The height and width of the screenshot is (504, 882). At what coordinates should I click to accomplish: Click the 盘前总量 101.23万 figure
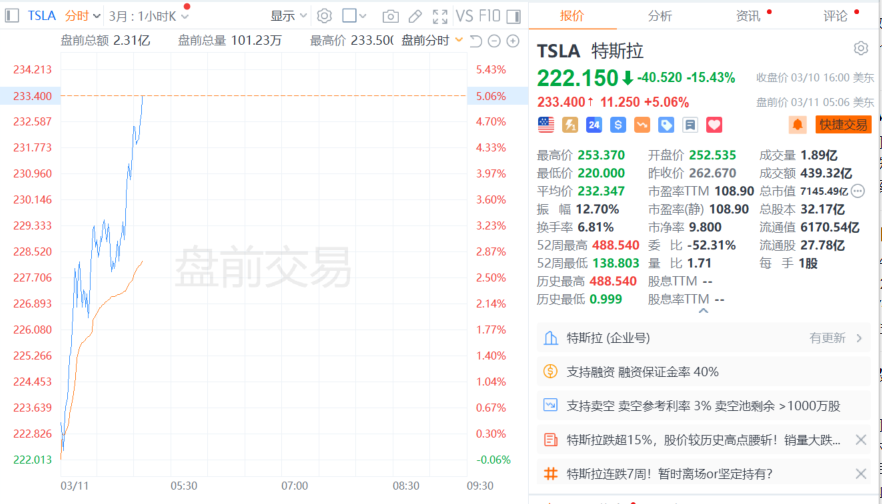pyautogui.click(x=256, y=40)
